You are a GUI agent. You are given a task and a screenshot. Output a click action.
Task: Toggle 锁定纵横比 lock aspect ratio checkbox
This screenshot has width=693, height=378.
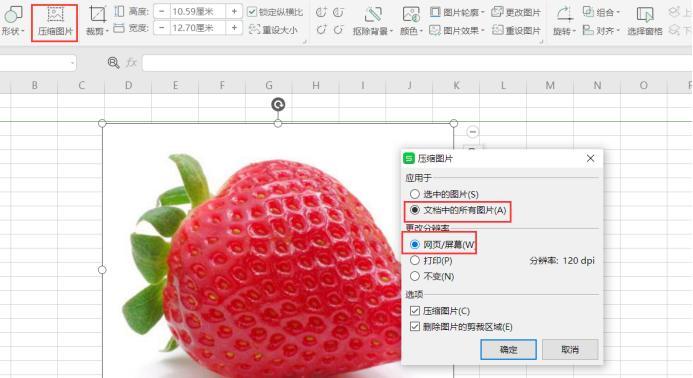(x=251, y=11)
